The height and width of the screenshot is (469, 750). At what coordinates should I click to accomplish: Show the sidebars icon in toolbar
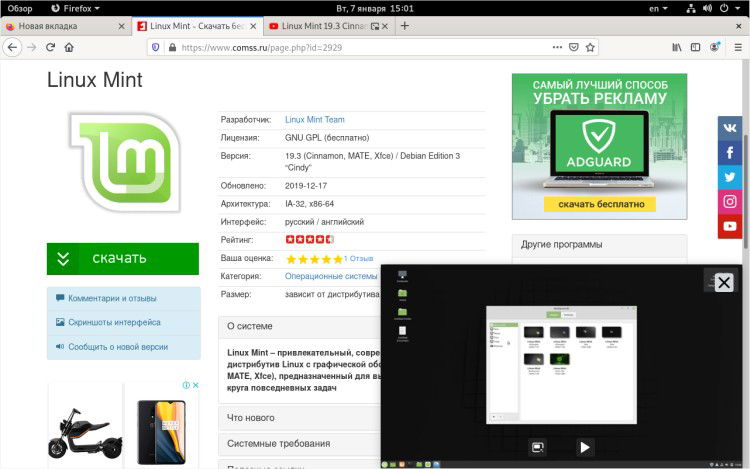pyautogui.click(x=695, y=47)
